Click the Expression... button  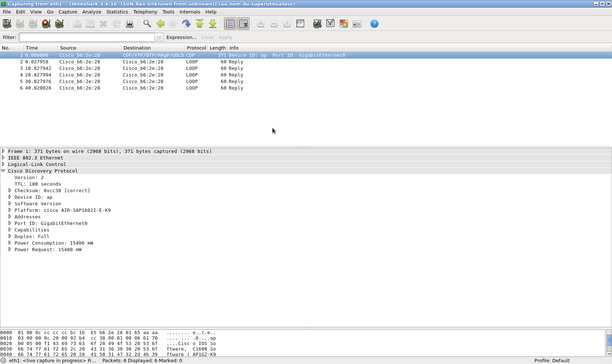(181, 37)
